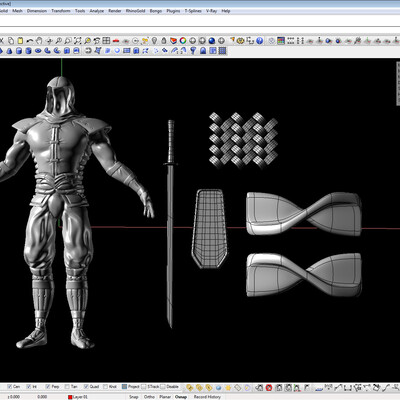Click the color wheel icon
400x400 pixels.
point(183,41)
